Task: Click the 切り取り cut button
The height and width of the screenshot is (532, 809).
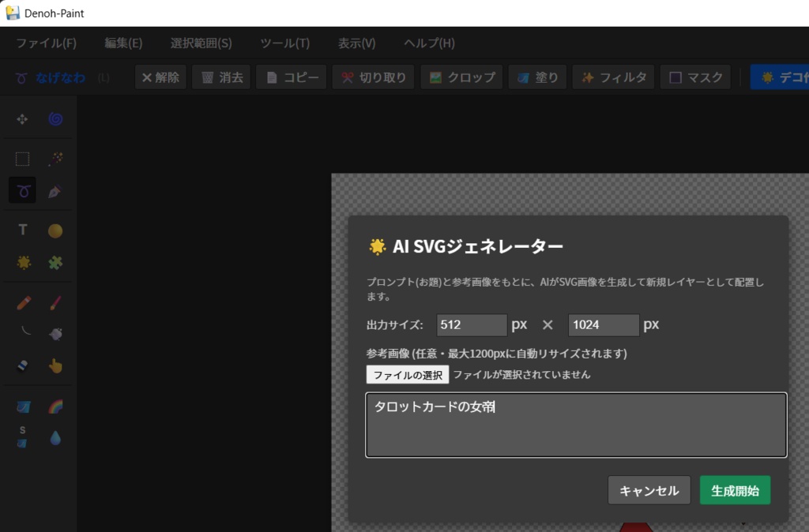Action: pyautogui.click(x=373, y=77)
